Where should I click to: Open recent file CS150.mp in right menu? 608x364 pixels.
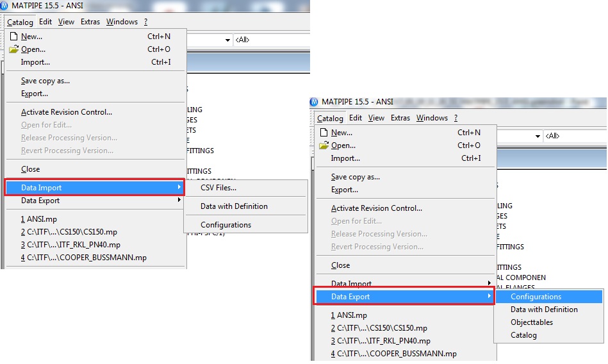tap(406, 328)
